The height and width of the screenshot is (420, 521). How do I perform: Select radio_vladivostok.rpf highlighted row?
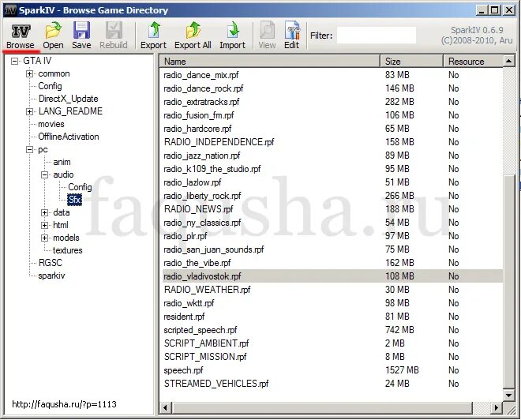332,276
